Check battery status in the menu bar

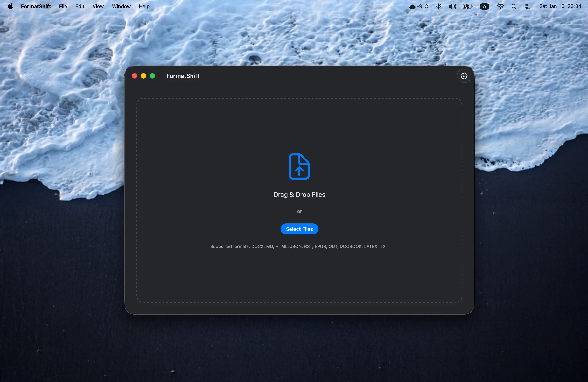click(467, 6)
